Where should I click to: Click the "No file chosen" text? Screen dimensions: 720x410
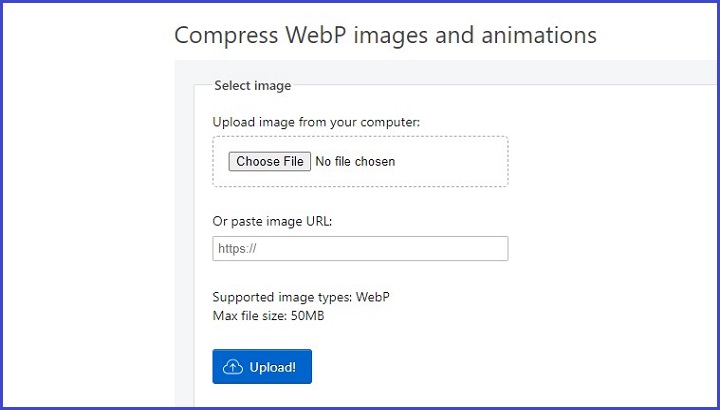355,162
